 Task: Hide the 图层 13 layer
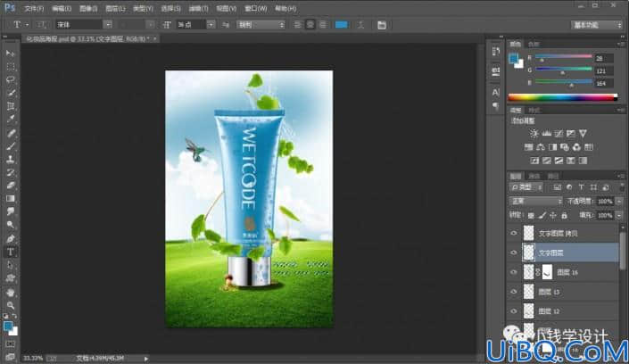tap(514, 292)
